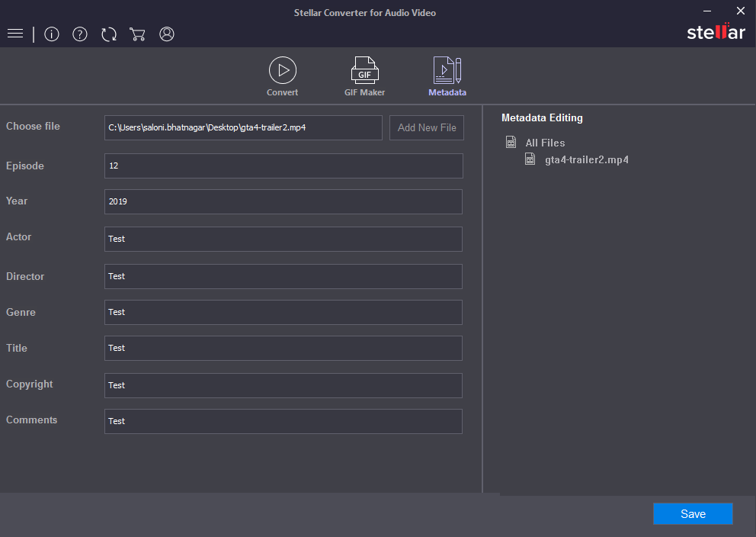Click the user account profile icon
Viewport: 756px width, 537px height.
click(x=167, y=34)
